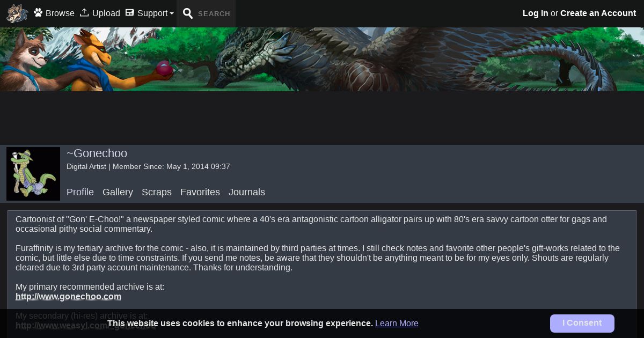Open Create an Account link
Image resolution: width=644 pixels, height=338 pixels.
[x=598, y=13]
